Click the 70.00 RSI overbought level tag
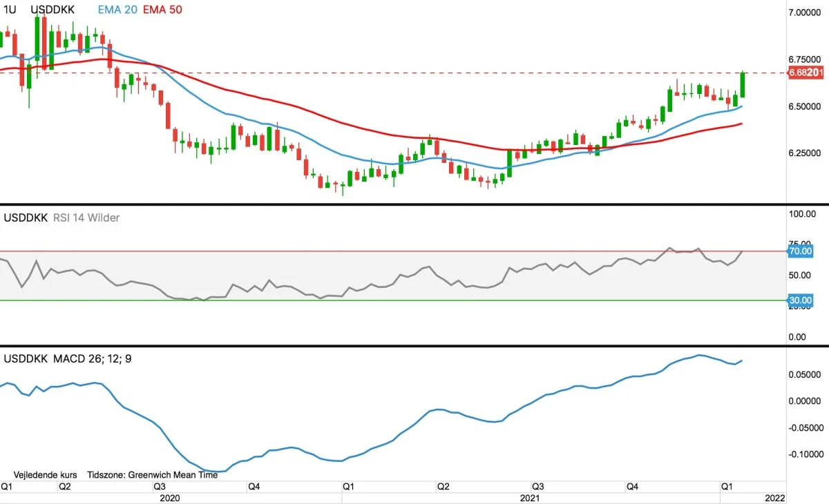The width and height of the screenshot is (829, 504). coord(800,251)
